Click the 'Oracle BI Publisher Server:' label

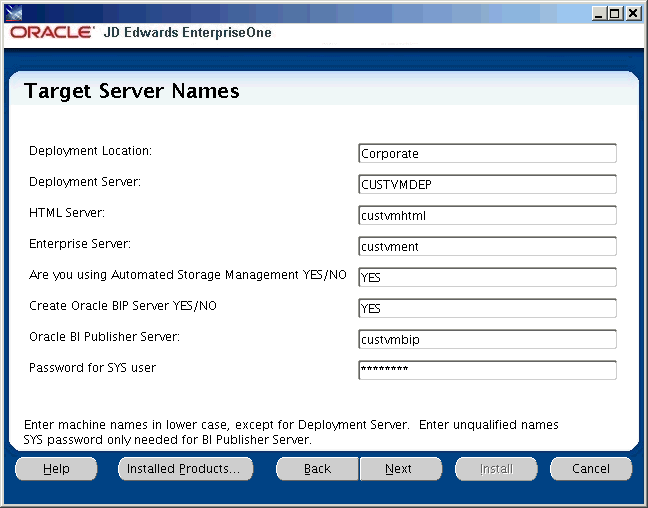point(104,337)
